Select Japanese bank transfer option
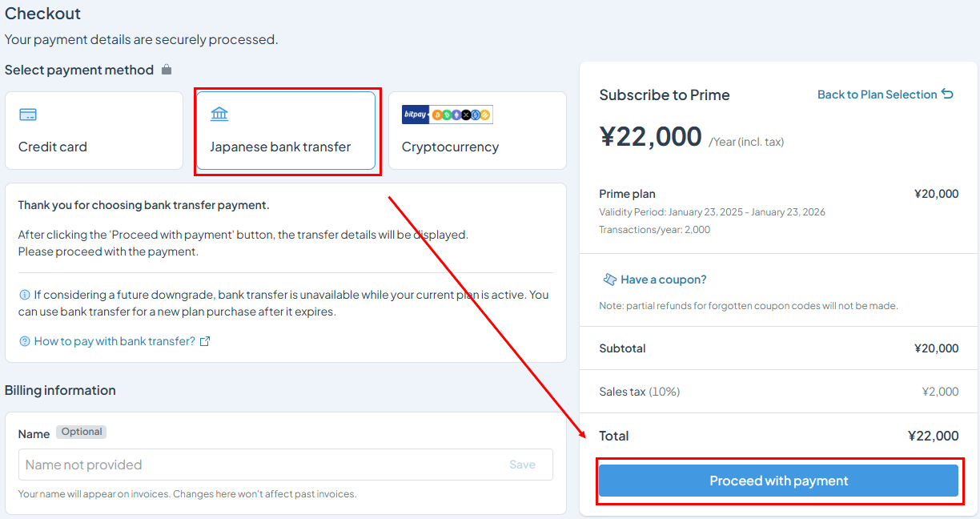The height and width of the screenshot is (519, 980). (x=286, y=131)
